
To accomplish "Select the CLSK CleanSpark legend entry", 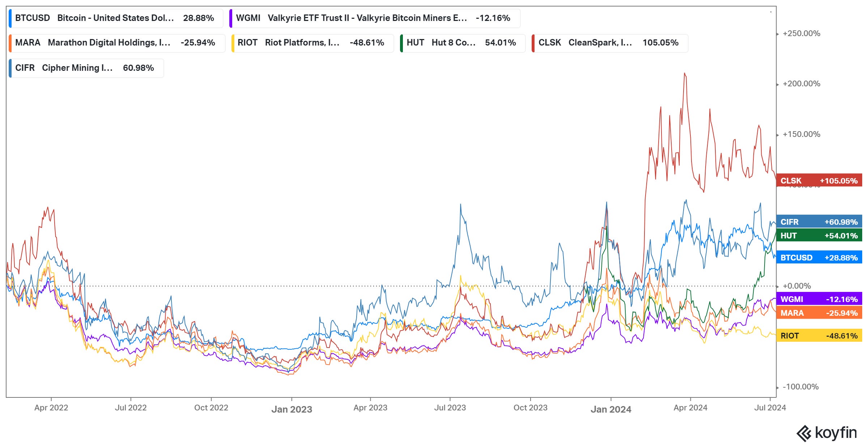I will (x=609, y=43).
